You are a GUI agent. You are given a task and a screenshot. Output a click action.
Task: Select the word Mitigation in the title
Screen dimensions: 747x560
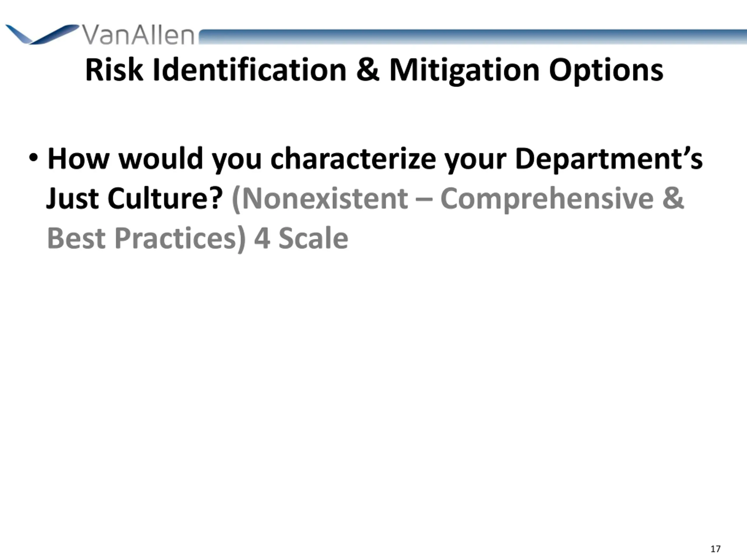464,71
